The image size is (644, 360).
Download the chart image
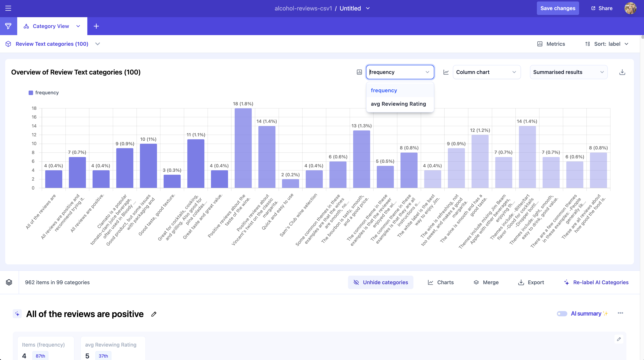(x=622, y=72)
